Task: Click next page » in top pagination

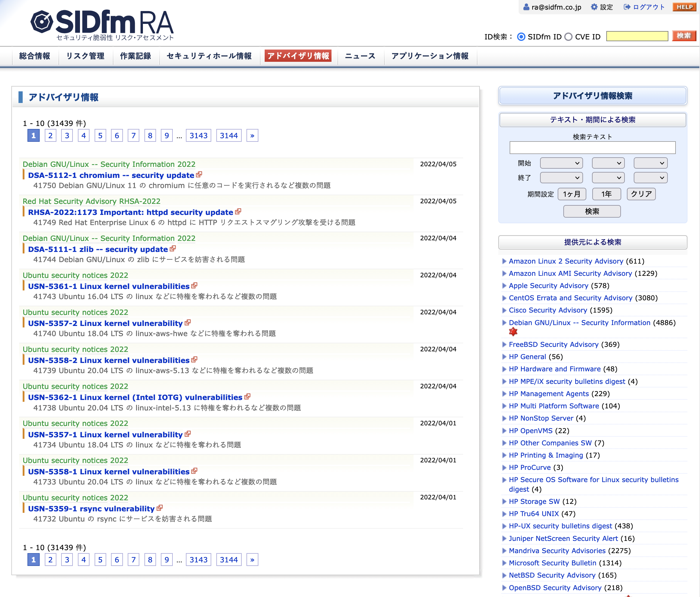Action: (x=252, y=136)
